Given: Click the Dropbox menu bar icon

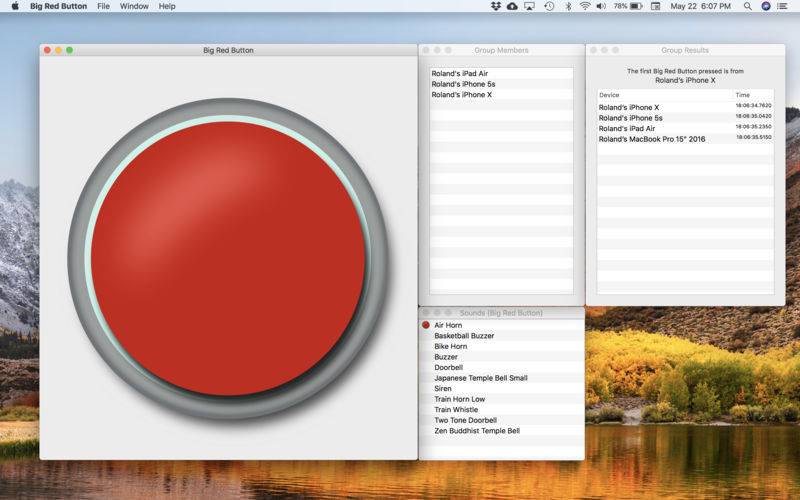Looking at the screenshot, I should [495, 6].
